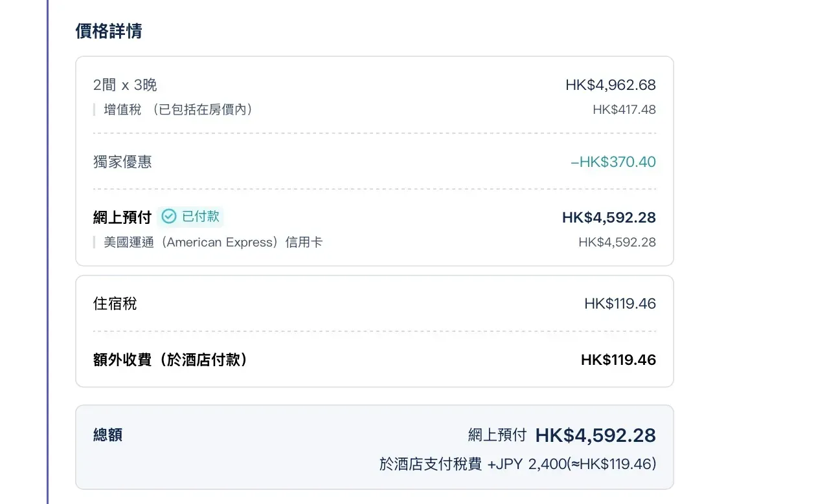The image size is (816, 504).
Task: Click the 住宿稅 label
Action: (115, 303)
